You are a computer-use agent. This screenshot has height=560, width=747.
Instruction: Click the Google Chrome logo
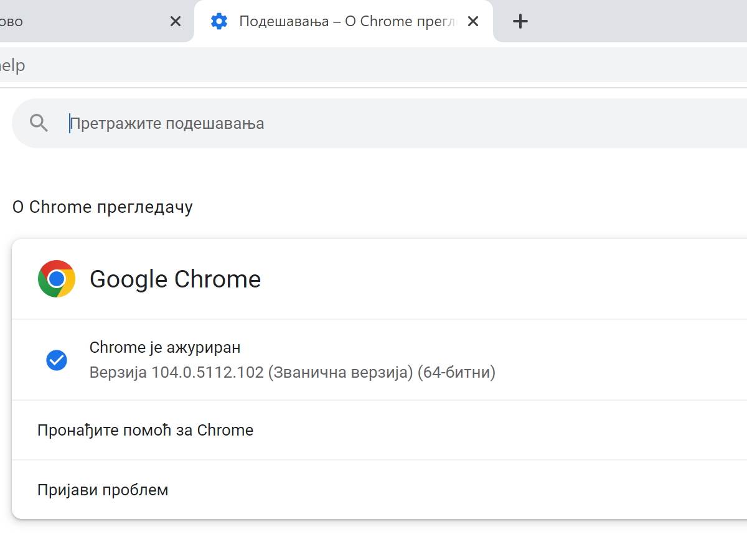[57, 279]
